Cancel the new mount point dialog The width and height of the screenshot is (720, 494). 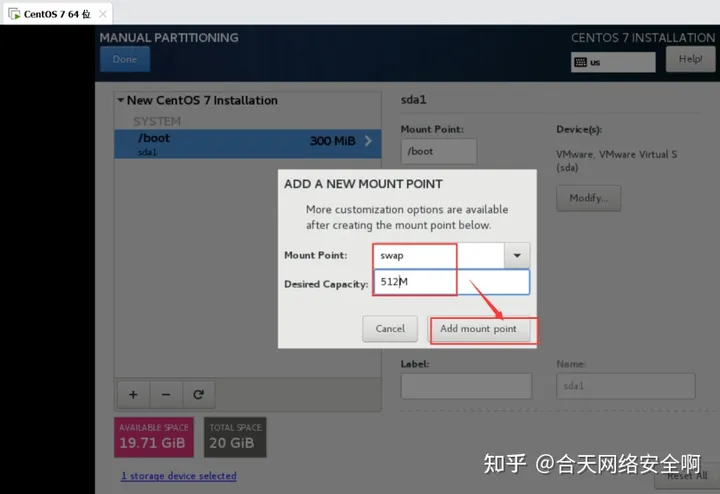[x=390, y=329]
